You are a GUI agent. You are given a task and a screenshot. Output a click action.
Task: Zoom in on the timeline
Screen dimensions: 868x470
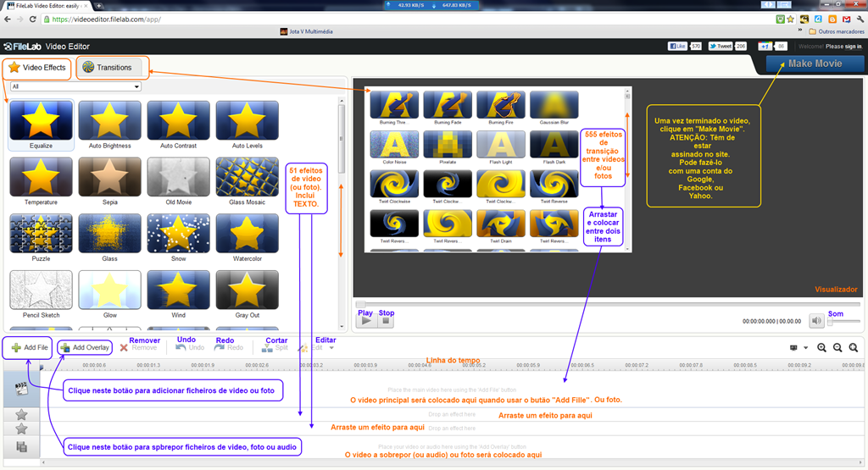pyautogui.click(x=822, y=348)
